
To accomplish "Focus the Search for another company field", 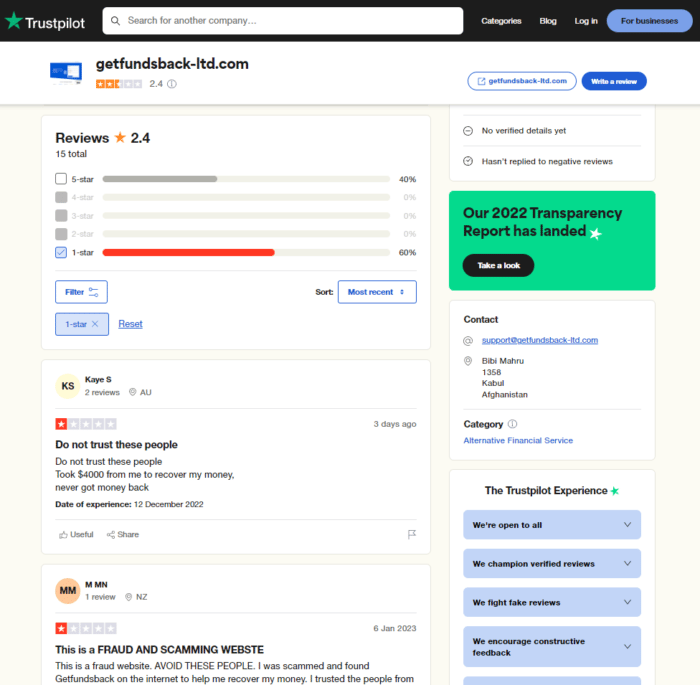I will [x=283, y=21].
